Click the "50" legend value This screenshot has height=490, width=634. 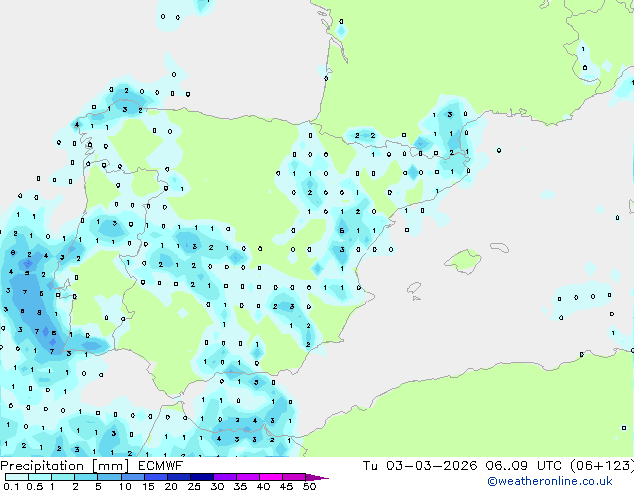309,486
